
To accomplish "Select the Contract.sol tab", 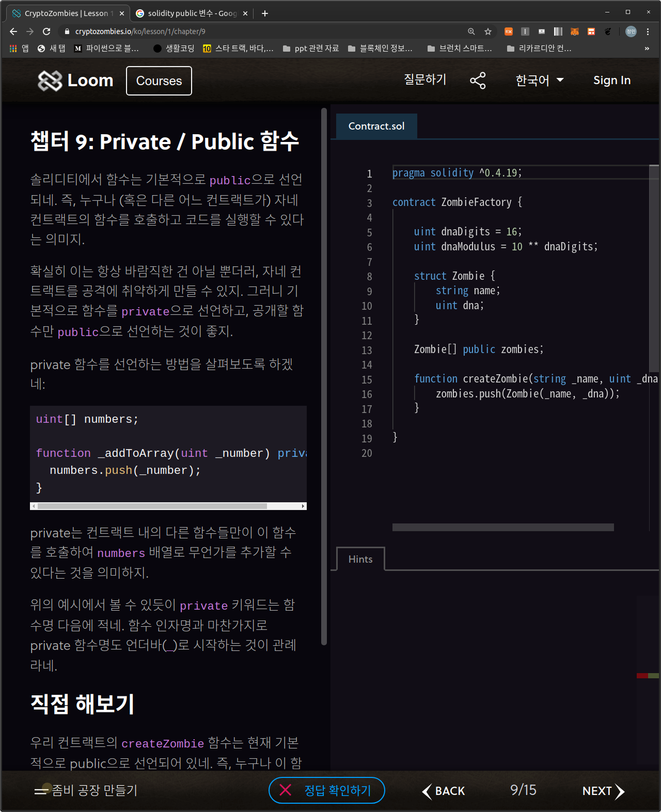I will coord(376,126).
